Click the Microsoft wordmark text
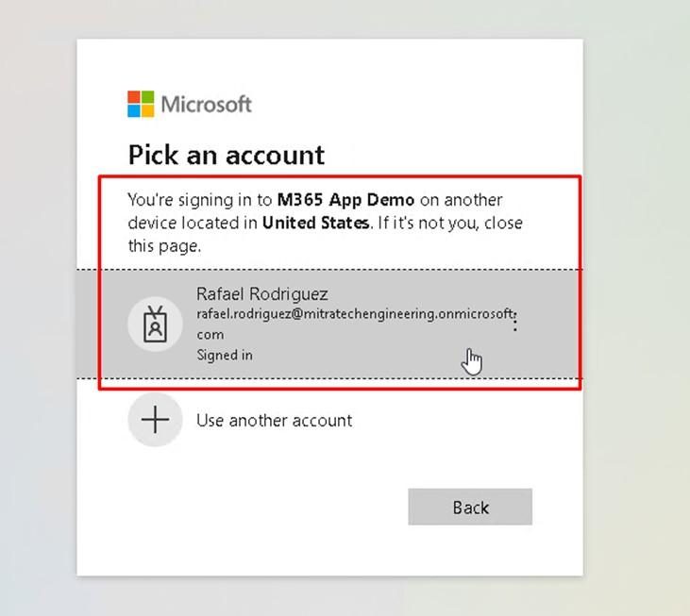This screenshot has width=690, height=616. 207,105
